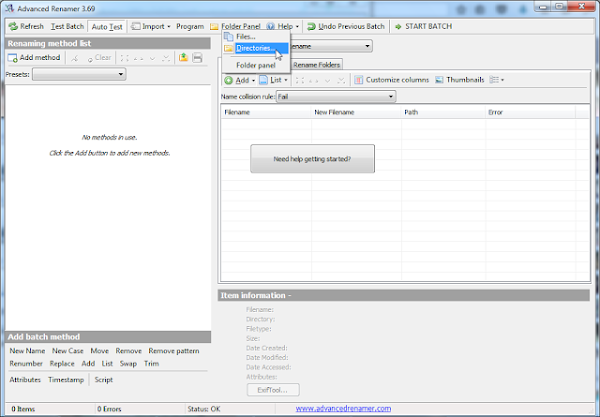Viewport: 600px width, 417px height.
Task: Click the Status: OK status bar entry
Action: [204, 409]
